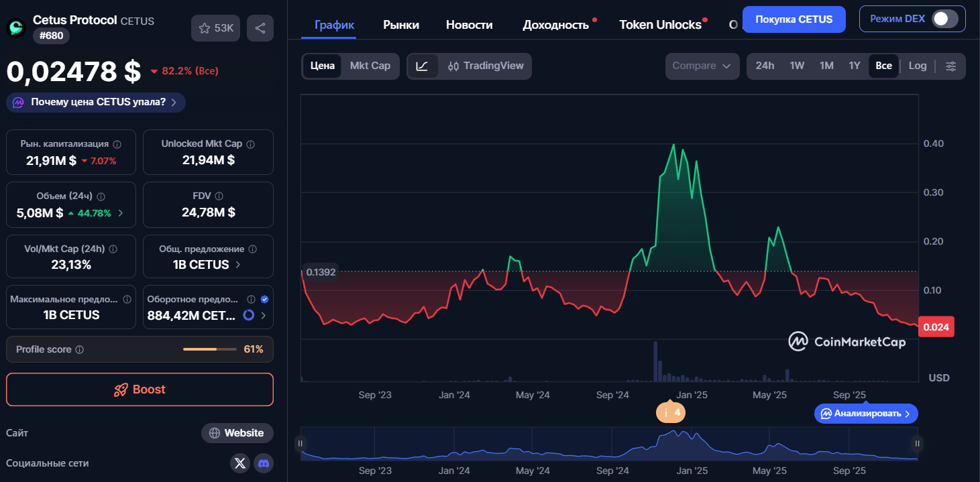Image resolution: width=980 pixels, height=482 pixels.
Task: Click the Покупка CETUS button
Action: click(x=794, y=19)
